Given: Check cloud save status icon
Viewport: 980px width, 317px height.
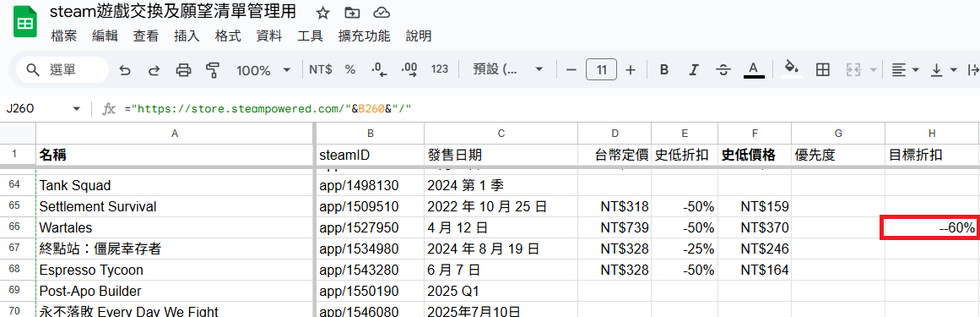Looking at the screenshot, I should [382, 13].
